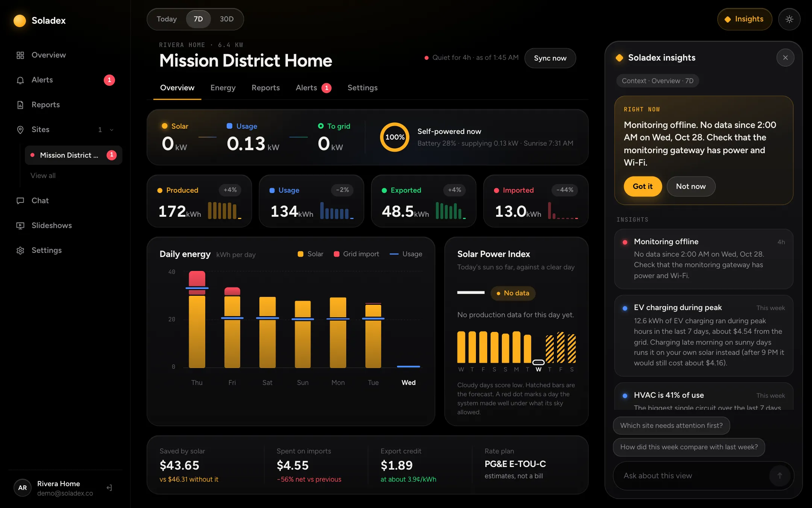Click Got it on the offline notice
Viewport: 812px width, 508px height.
[x=643, y=186]
